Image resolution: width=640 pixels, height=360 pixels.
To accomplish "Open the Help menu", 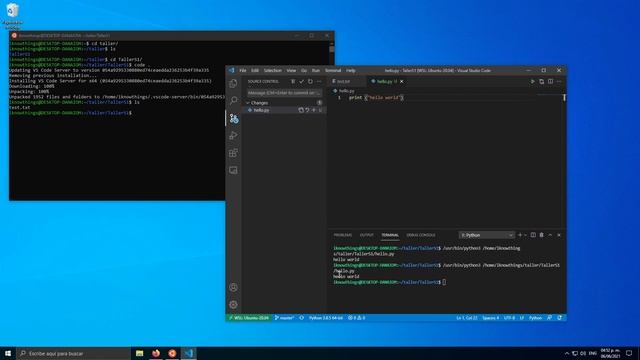I will [x=351, y=71].
